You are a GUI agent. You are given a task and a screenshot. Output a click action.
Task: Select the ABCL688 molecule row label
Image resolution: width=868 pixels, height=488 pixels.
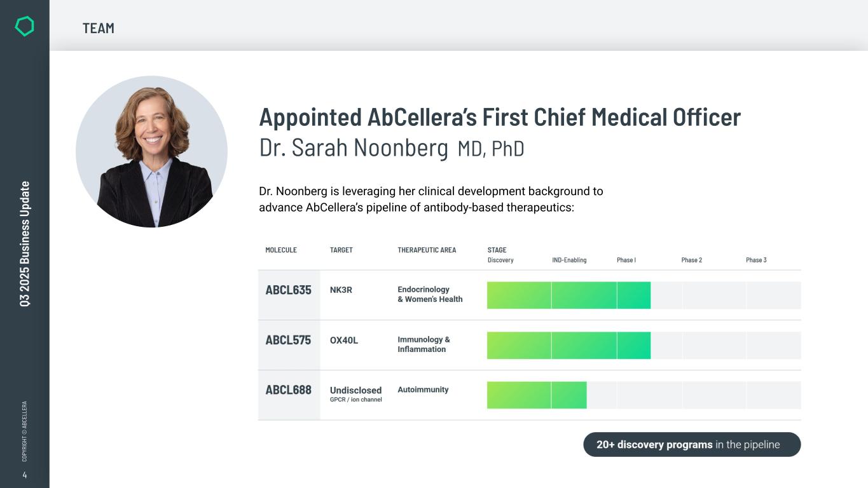click(288, 390)
